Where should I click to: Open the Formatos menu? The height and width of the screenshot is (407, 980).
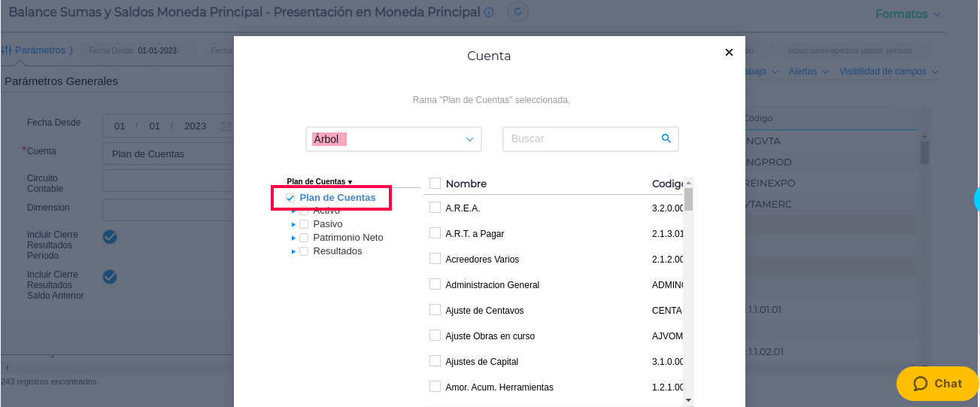click(908, 14)
